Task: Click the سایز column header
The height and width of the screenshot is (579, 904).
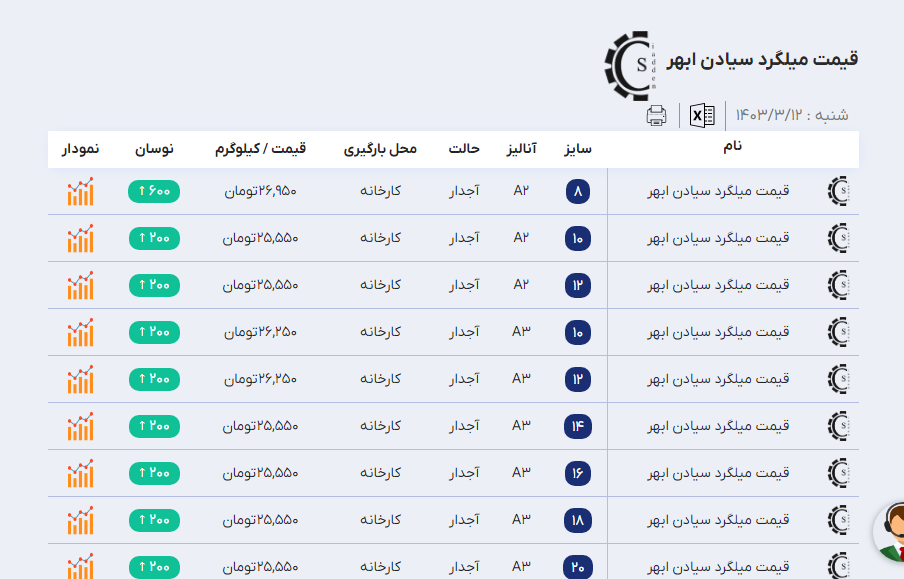Action: coord(577,149)
